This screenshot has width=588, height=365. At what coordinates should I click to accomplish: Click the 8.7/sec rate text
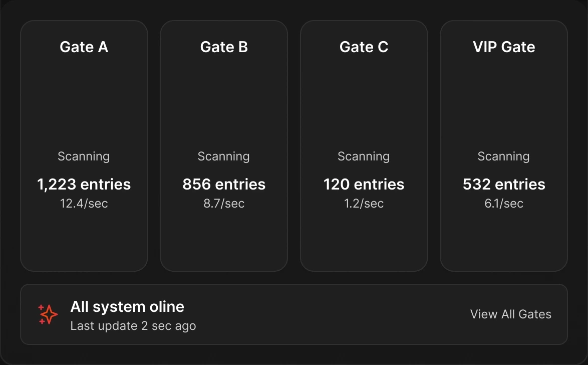(x=224, y=204)
